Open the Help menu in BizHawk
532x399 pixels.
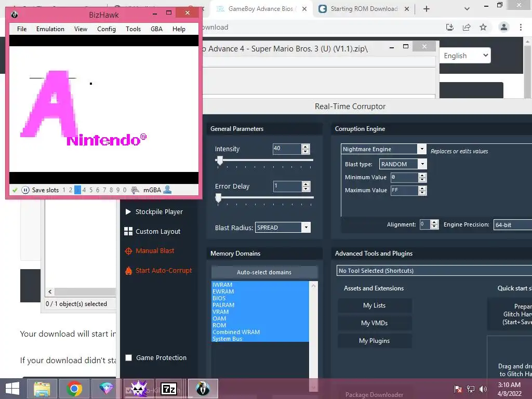(179, 29)
